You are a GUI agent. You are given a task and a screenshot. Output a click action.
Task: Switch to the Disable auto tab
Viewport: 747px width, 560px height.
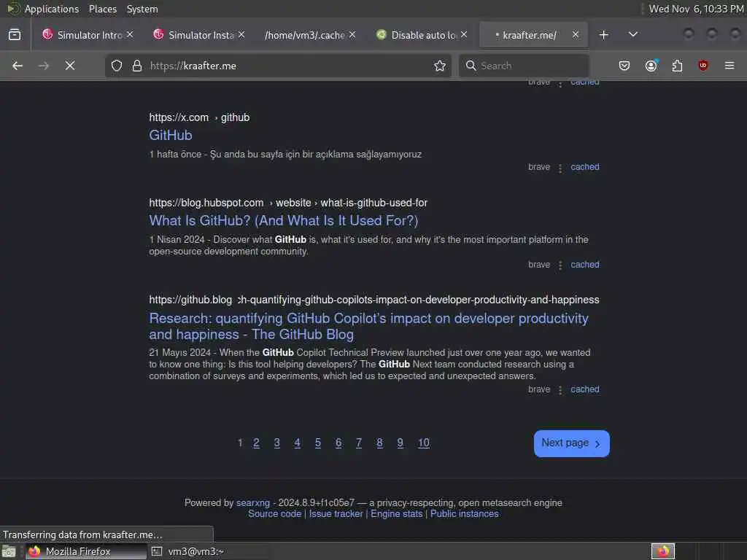[x=421, y=35]
